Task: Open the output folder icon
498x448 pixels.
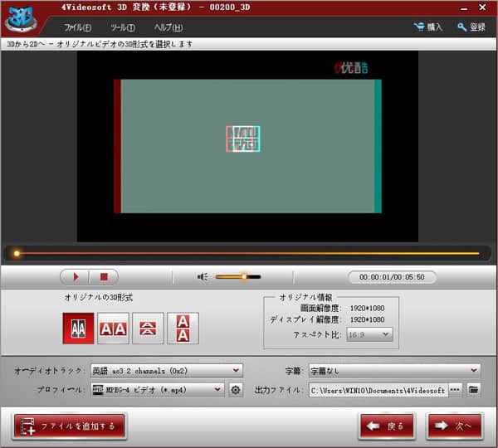Action: click(473, 390)
